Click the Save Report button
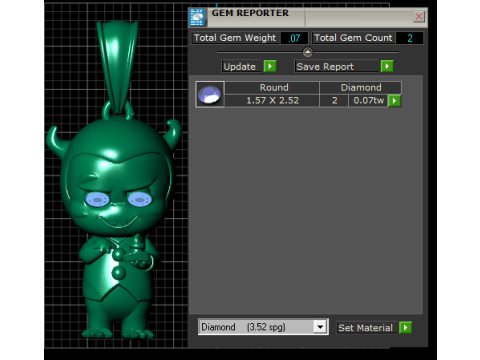 click(337, 66)
